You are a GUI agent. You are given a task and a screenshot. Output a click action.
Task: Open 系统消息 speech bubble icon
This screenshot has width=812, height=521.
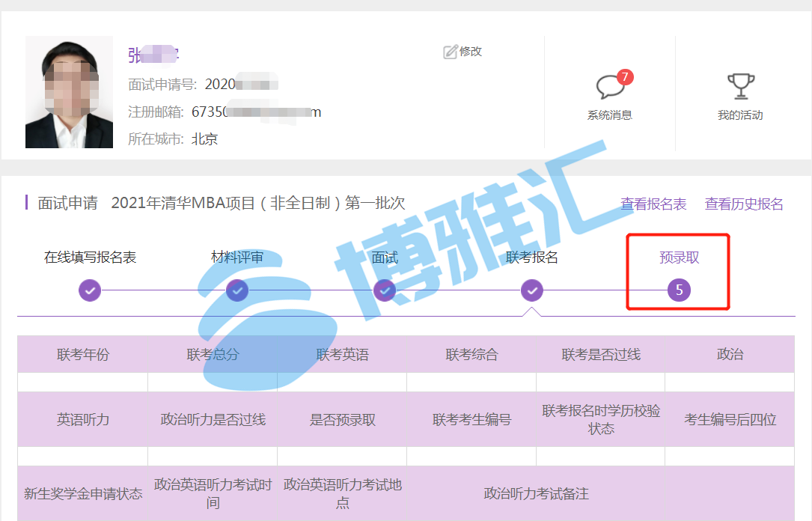610,87
